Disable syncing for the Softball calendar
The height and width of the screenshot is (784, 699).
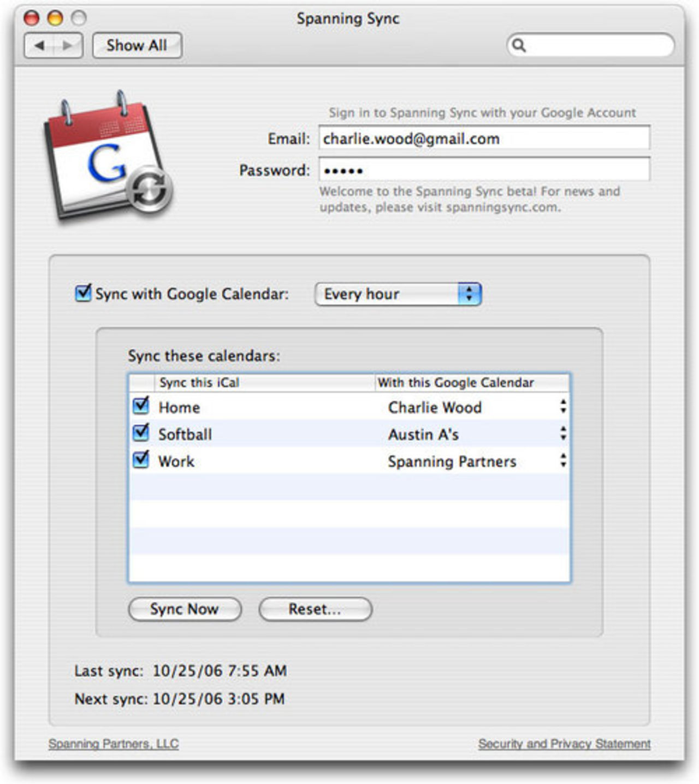click(x=140, y=433)
